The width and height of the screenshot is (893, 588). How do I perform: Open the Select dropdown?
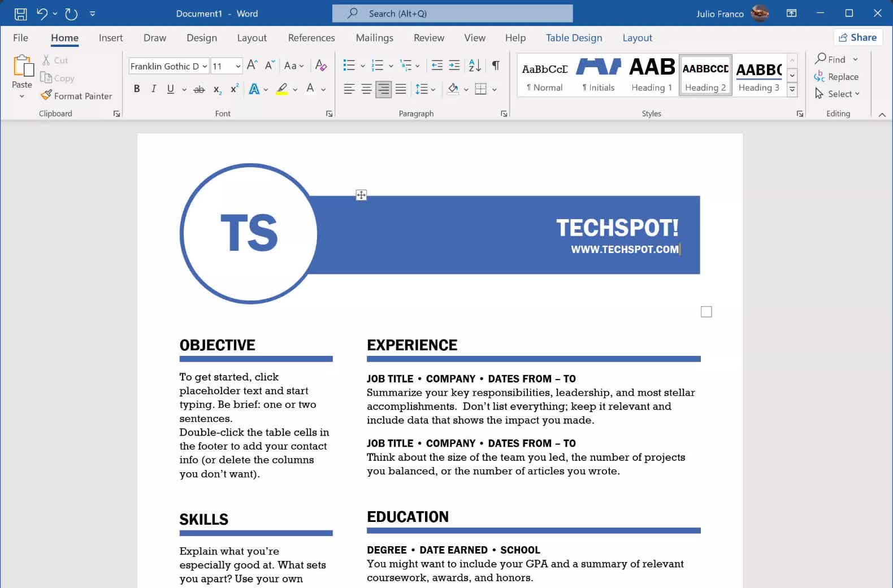pyautogui.click(x=838, y=94)
